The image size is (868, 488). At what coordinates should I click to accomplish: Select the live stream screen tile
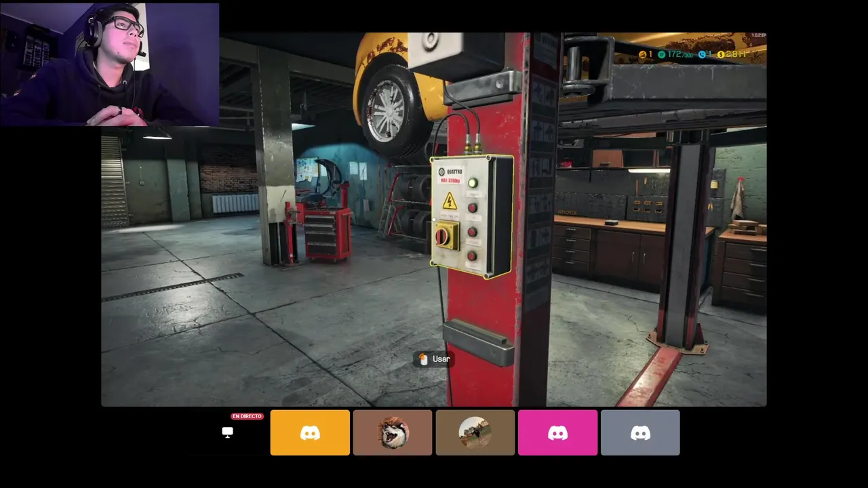[x=228, y=432]
